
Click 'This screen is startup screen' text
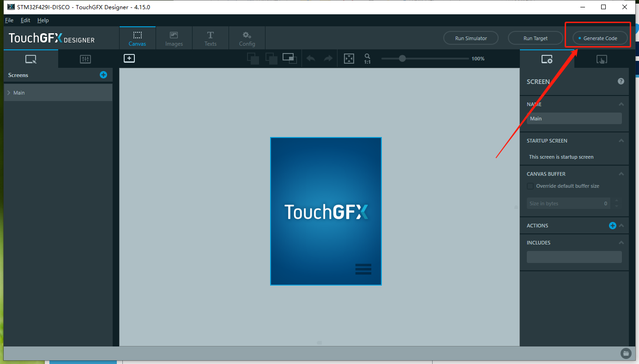[561, 157]
